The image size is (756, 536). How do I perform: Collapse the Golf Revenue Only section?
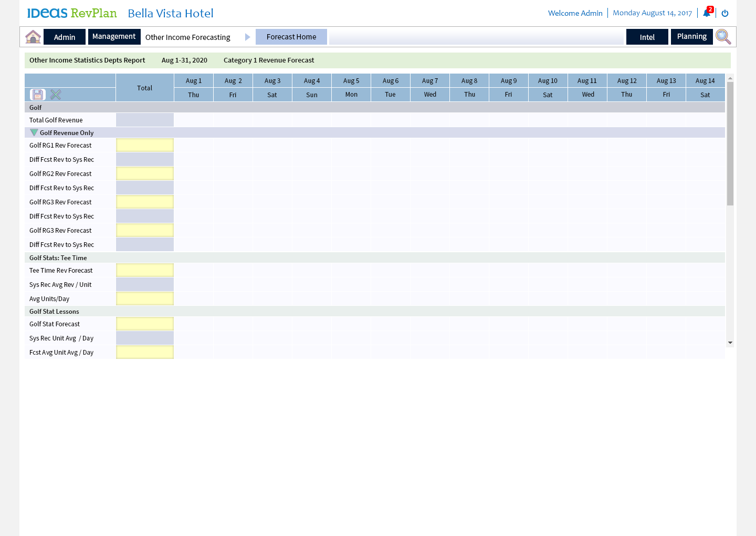(34, 132)
